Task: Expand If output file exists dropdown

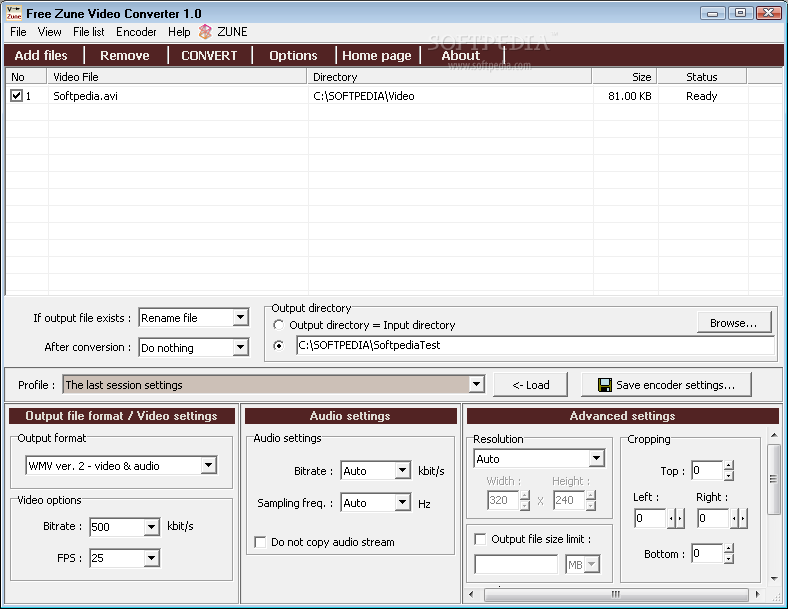Action: point(241,318)
